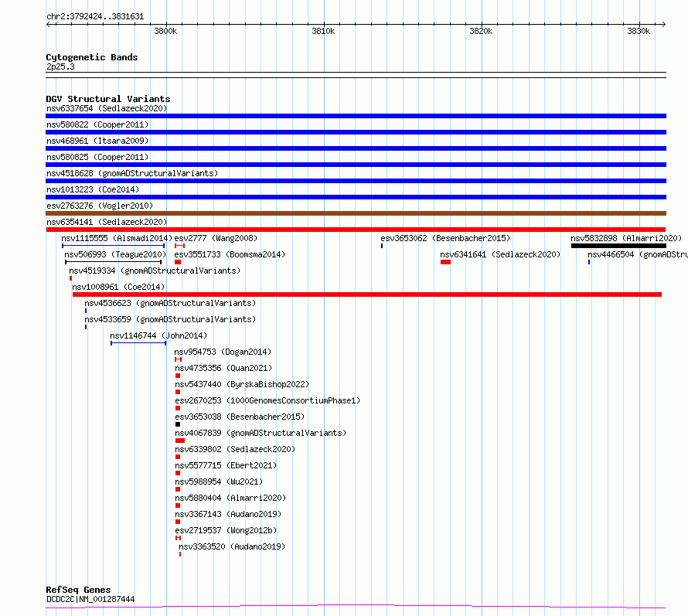Open nsv5880404 (Almarri2020) label
Image resolution: width=688 pixels, height=616 pixels.
[230, 498]
